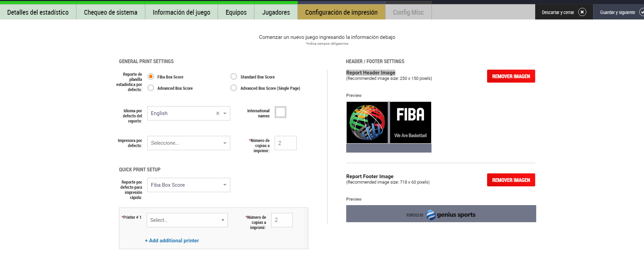Remove the report footer image
Screen dimensions: 644x257
pos(511,180)
